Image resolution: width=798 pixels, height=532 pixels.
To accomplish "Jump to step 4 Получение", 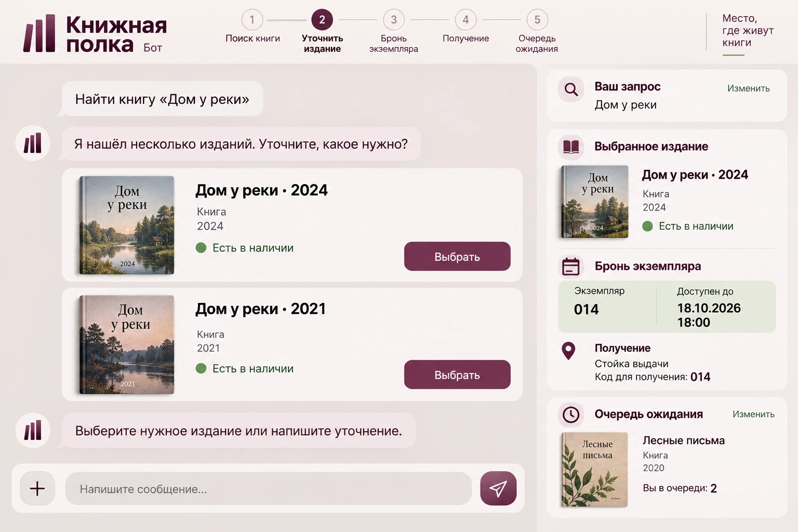I will coord(465,26).
